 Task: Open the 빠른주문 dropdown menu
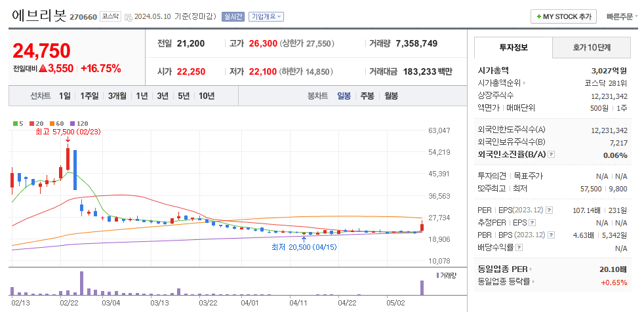point(622,17)
